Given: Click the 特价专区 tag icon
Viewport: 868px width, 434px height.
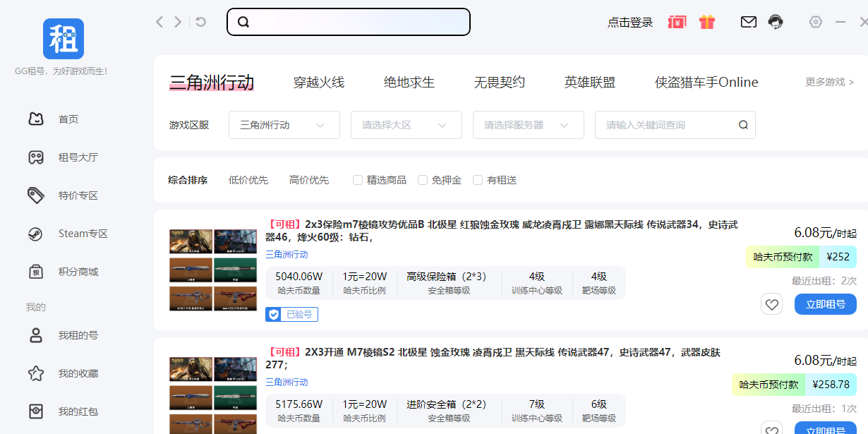Looking at the screenshot, I should 36,195.
